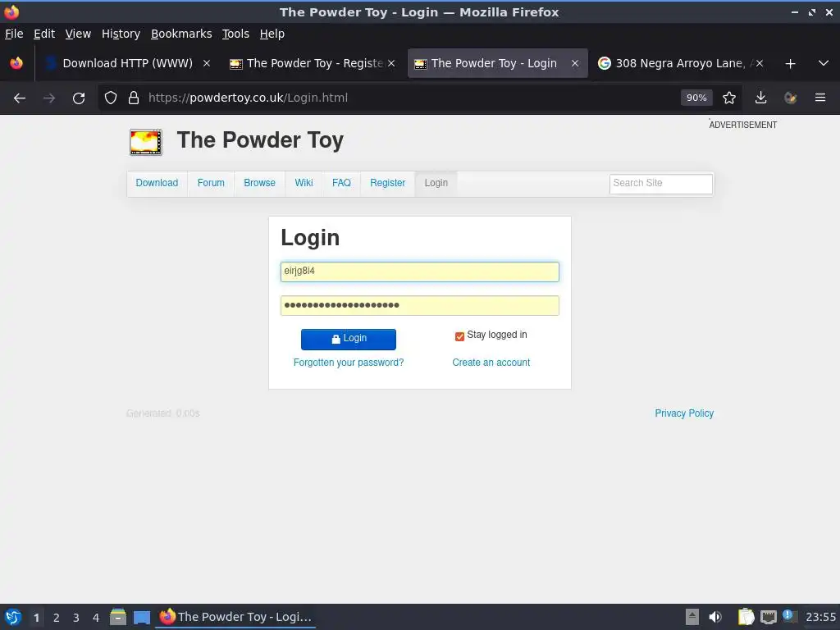The image size is (840, 630).
Task: Click the site security padlock icon
Action: click(134, 98)
